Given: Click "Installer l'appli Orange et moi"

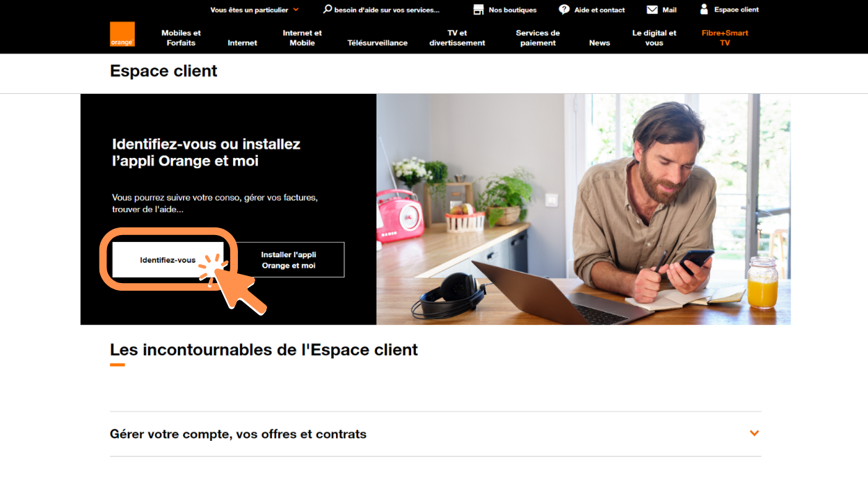Looking at the screenshot, I should [x=289, y=259].
